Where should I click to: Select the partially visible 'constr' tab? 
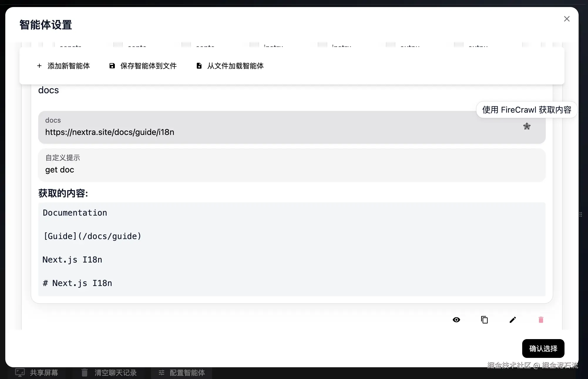[70, 46]
